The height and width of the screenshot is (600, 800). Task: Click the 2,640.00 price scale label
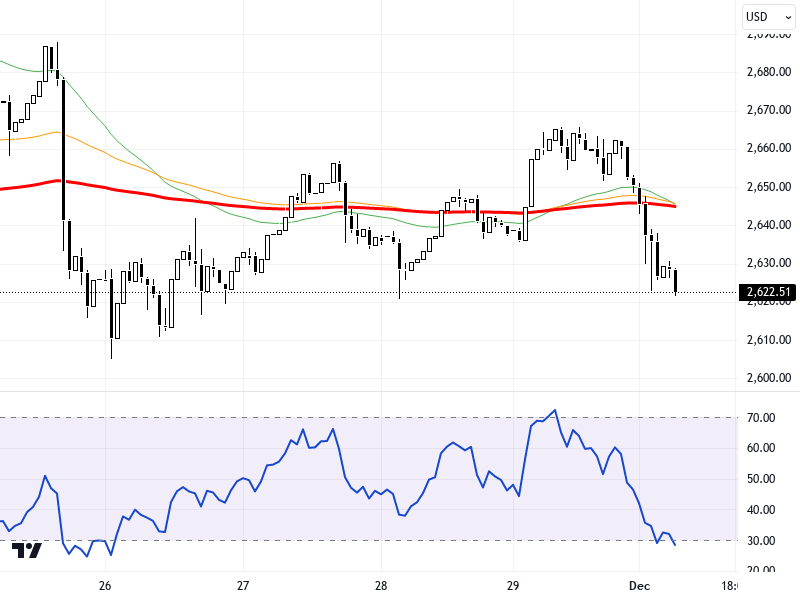click(x=768, y=225)
